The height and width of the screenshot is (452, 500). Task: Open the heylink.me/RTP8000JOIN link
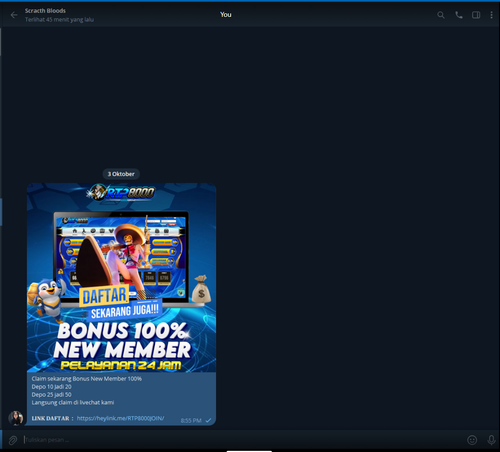tap(120, 418)
